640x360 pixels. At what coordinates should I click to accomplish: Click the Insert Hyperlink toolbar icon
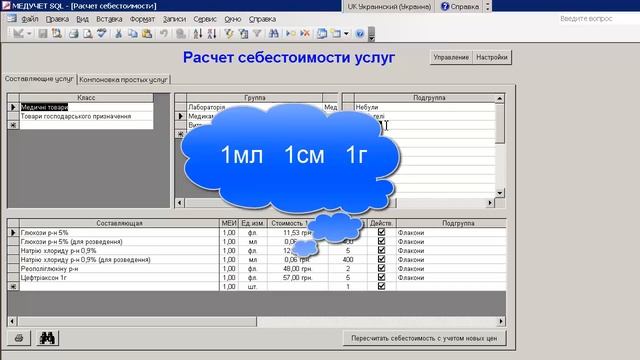tap(180, 33)
